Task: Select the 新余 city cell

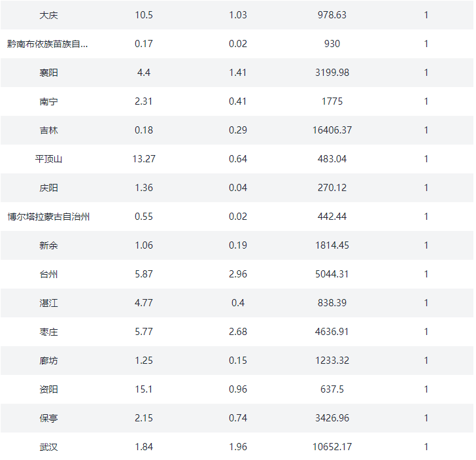Action: point(48,245)
